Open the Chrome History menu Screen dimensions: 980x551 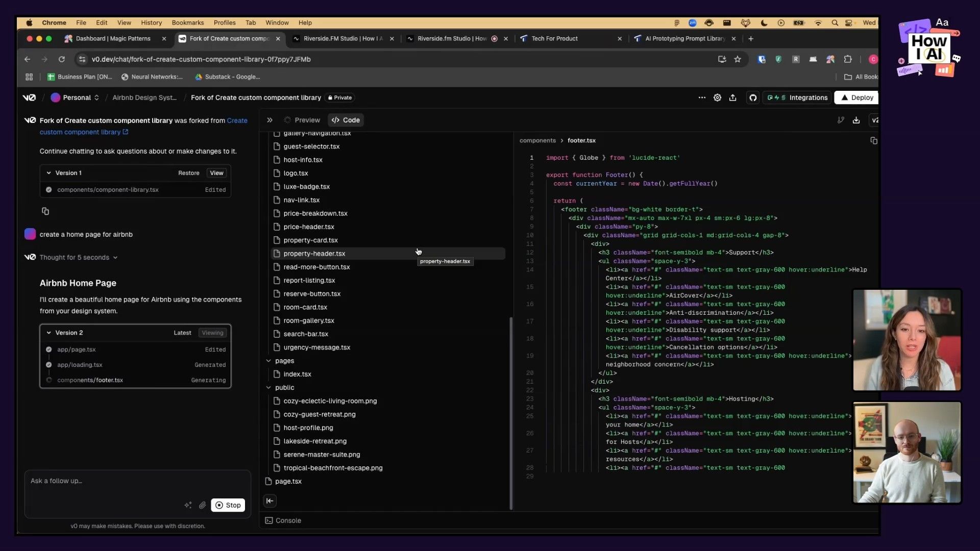tap(151, 23)
